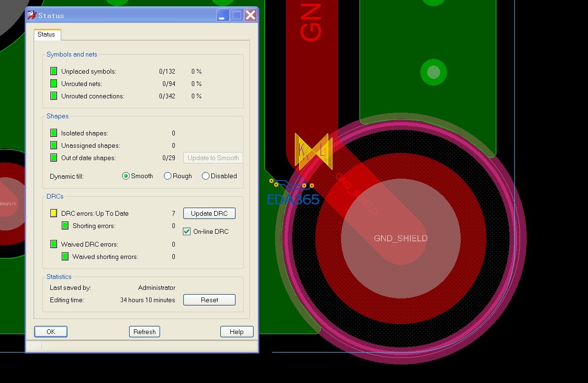This screenshot has height=383, width=588.
Task: Open Help for the Status dialog
Action: click(237, 332)
